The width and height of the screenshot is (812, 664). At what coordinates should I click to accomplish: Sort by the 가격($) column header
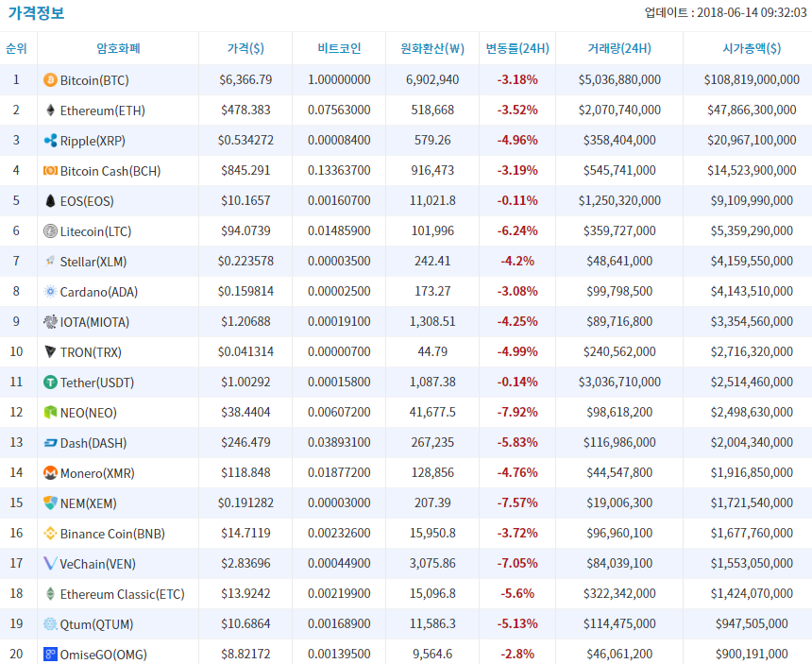click(245, 48)
